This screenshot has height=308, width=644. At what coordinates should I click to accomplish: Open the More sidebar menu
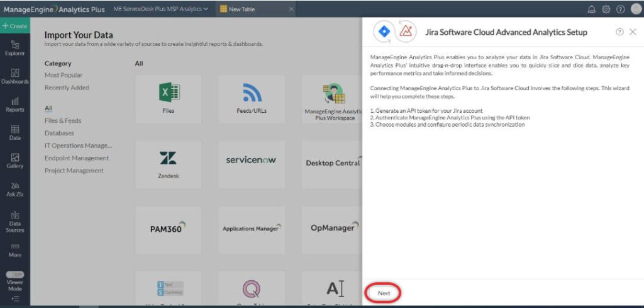pos(15,251)
